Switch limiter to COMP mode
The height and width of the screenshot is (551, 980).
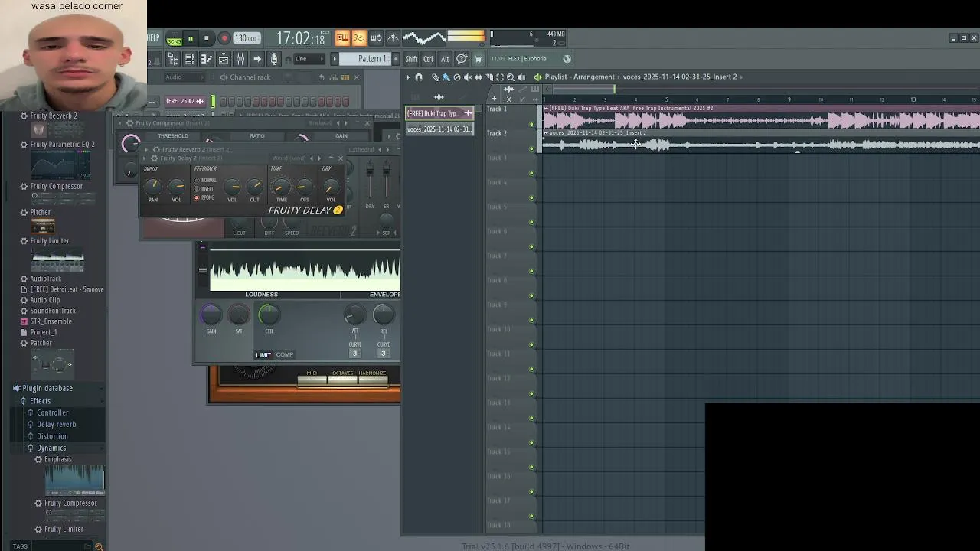[x=285, y=354]
